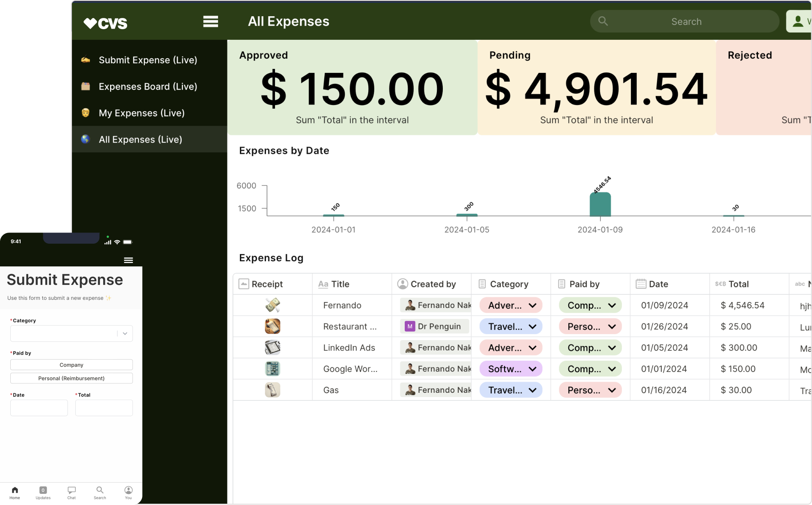Open the hamburger menu in the header

[x=210, y=21]
